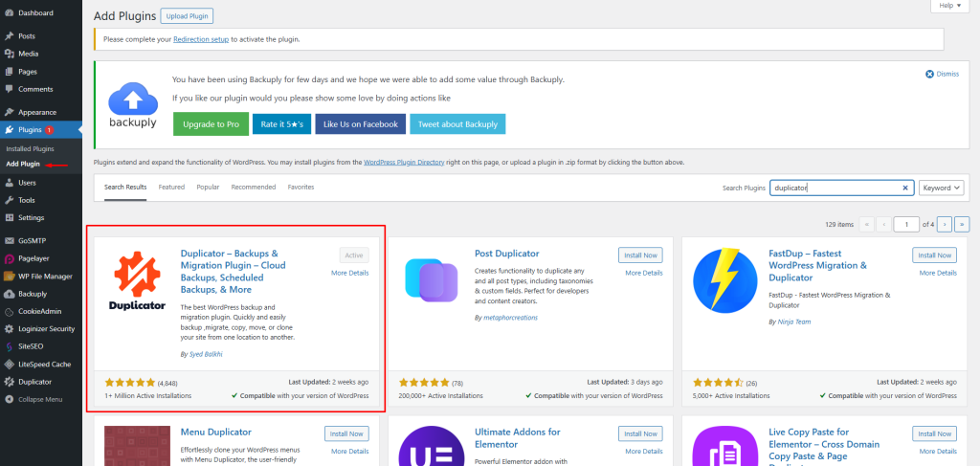Screen dimensions: 980x466
Task: Click the LiteSpeed Cache icon
Action: tap(9, 365)
